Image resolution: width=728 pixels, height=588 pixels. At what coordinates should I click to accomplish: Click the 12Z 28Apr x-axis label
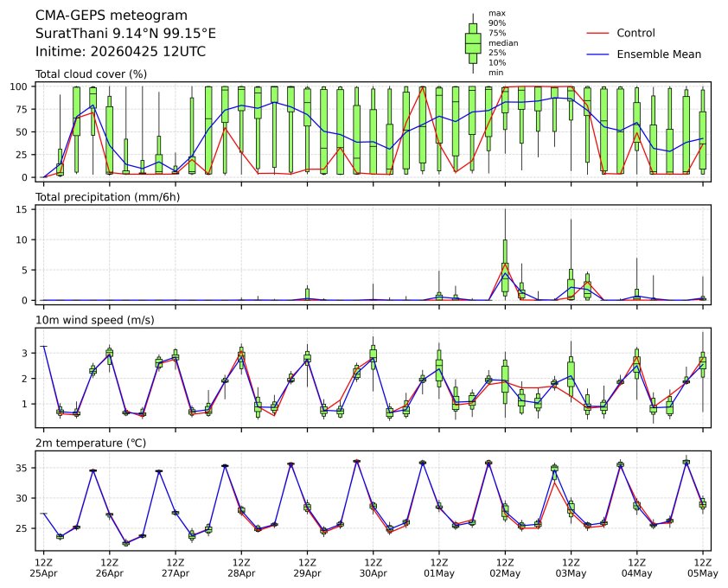point(241,566)
